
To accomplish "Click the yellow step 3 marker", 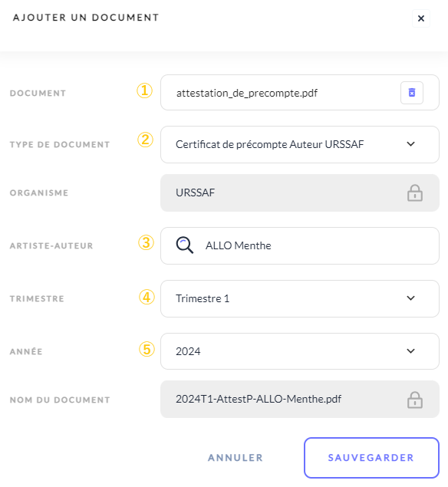I will (x=146, y=242).
